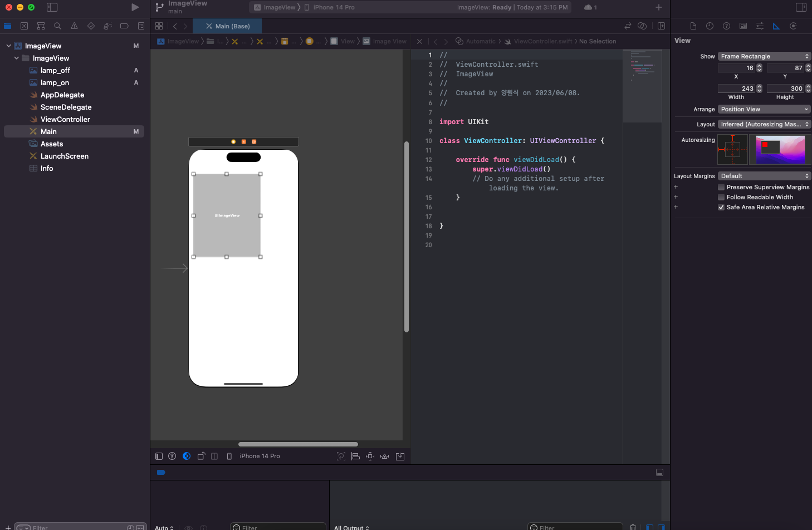The image size is (812, 530).
Task: Collapse the ImageView project root
Action: pos(8,46)
